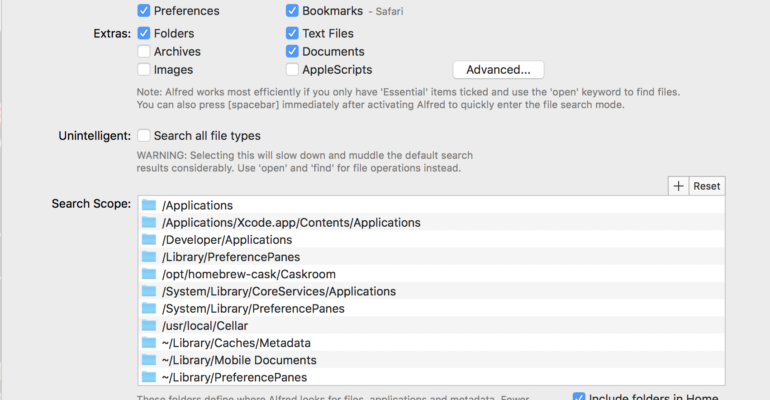Select /Applications/Xcode.app/Contents/Applications path text

pos(291,222)
